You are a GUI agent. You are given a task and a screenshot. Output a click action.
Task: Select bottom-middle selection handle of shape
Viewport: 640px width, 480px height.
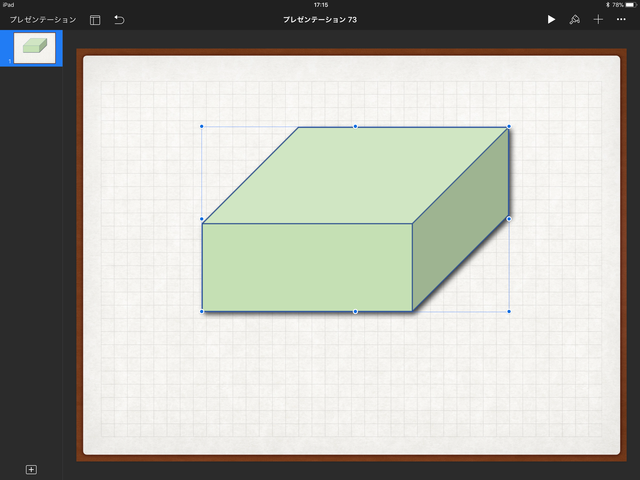pos(355,311)
